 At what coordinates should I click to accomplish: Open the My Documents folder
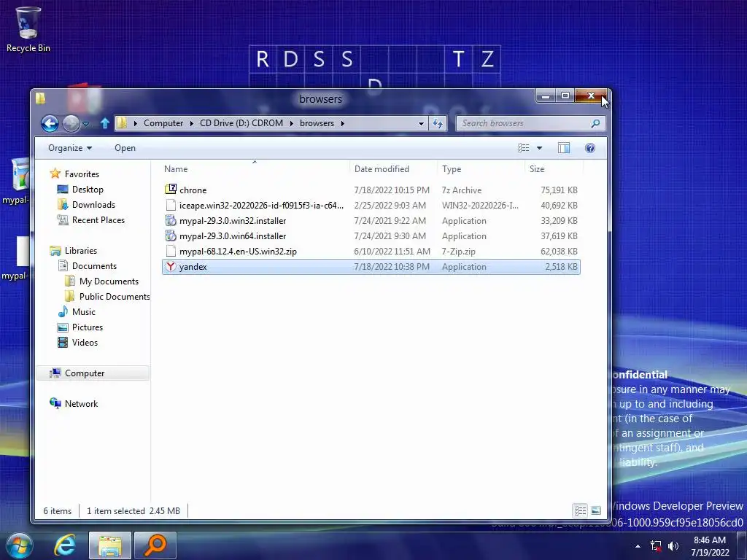[x=109, y=281]
